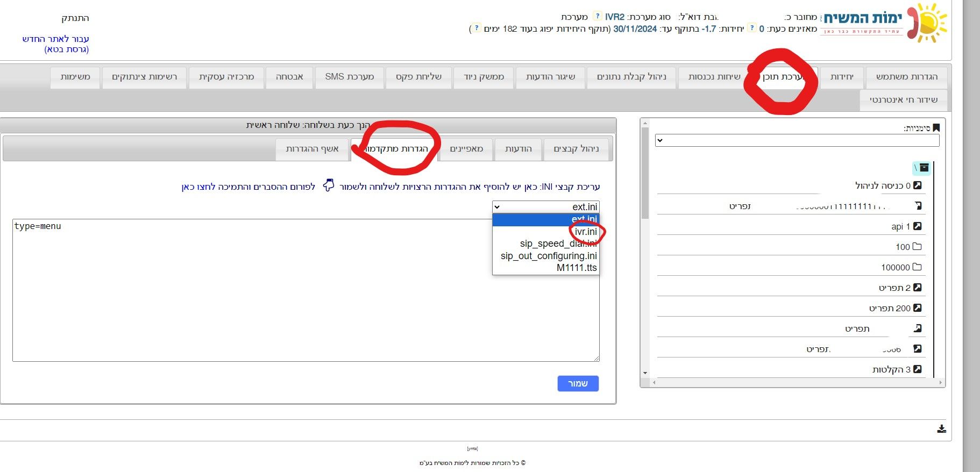The height and width of the screenshot is (472, 980).
Task: Open shortcut icon of 2 תפריט
Action: pos(918,288)
